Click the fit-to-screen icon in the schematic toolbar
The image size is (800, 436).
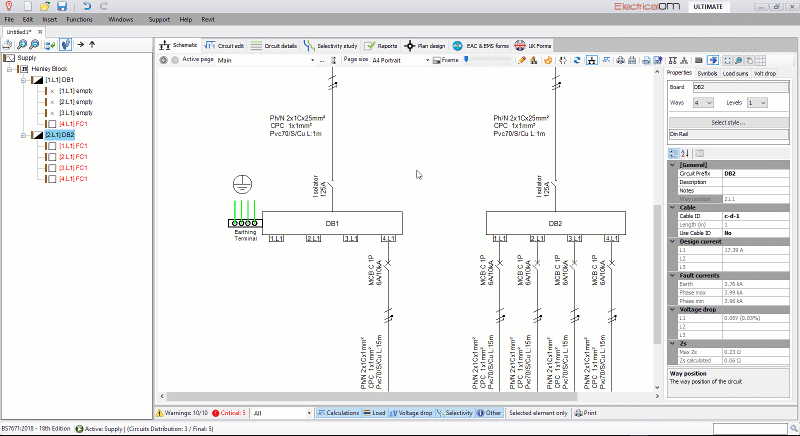pyautogui.click(x=727, y=60)
